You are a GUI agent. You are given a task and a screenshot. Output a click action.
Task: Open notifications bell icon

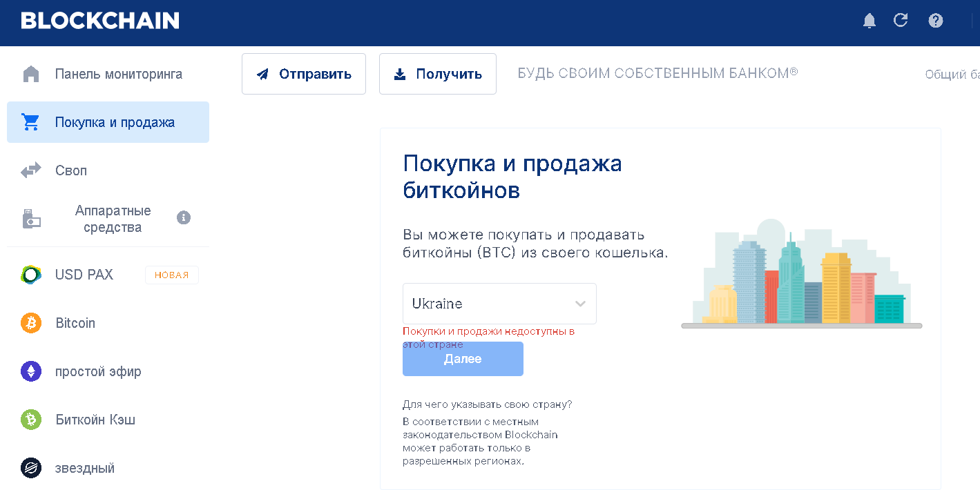click(869, 21)
